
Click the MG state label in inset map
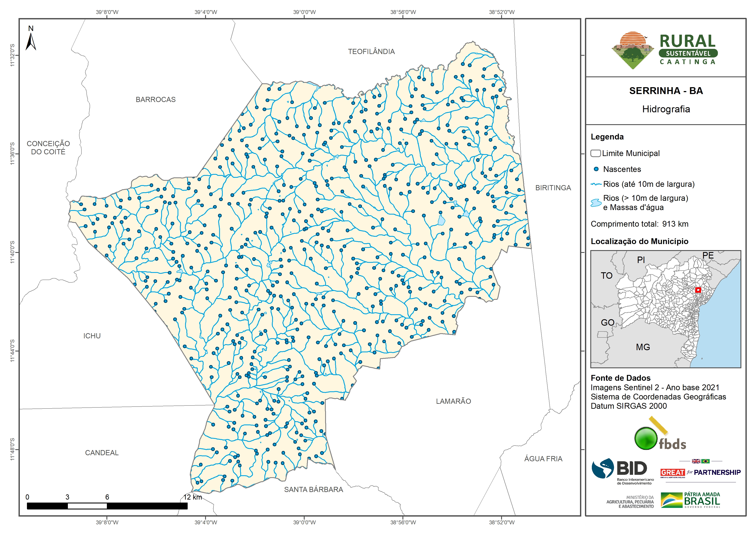pyautogui.click(x=643, y=347)
